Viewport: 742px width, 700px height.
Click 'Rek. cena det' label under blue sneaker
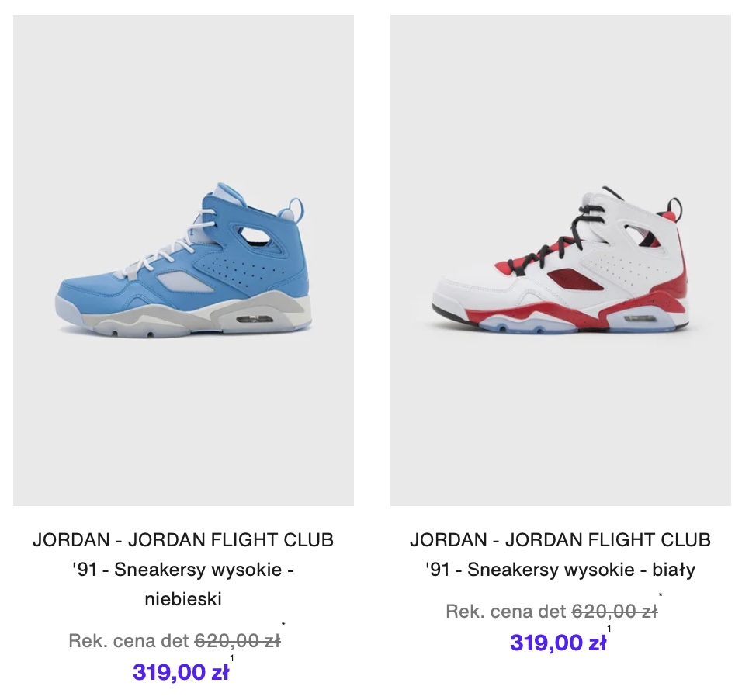click(129, 641)
